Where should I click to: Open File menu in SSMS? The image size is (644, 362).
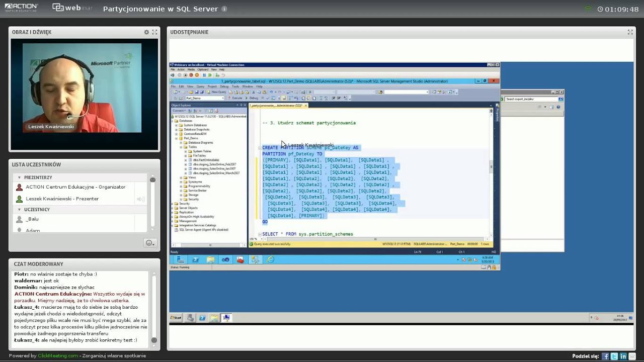point(174,86)
